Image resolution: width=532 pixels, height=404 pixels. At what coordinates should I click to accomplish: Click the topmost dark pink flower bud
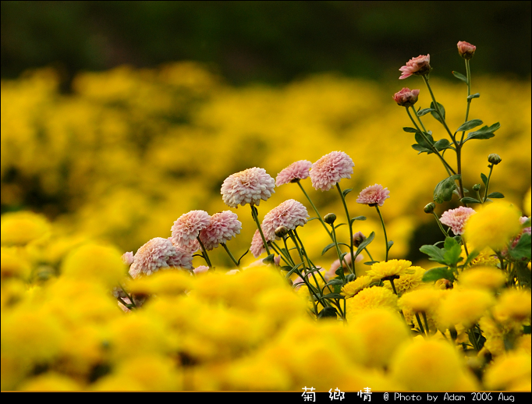coord(466,49)
